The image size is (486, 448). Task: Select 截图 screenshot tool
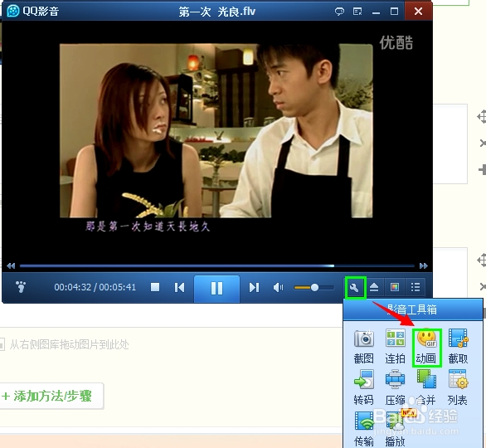(x=363, y=347)
